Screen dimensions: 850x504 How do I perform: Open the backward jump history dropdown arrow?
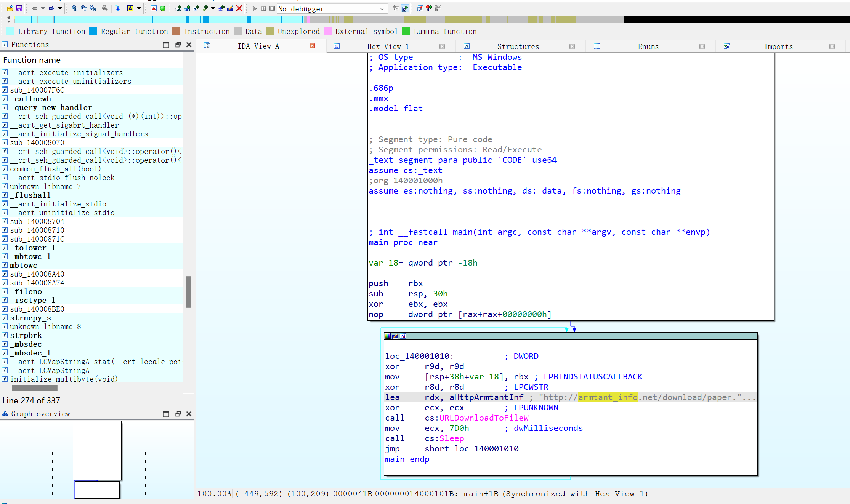[43, 8]
